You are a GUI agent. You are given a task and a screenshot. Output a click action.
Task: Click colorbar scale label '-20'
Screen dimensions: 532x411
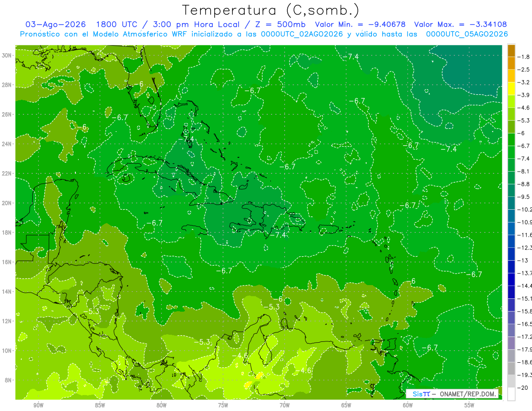pos(523,388)
